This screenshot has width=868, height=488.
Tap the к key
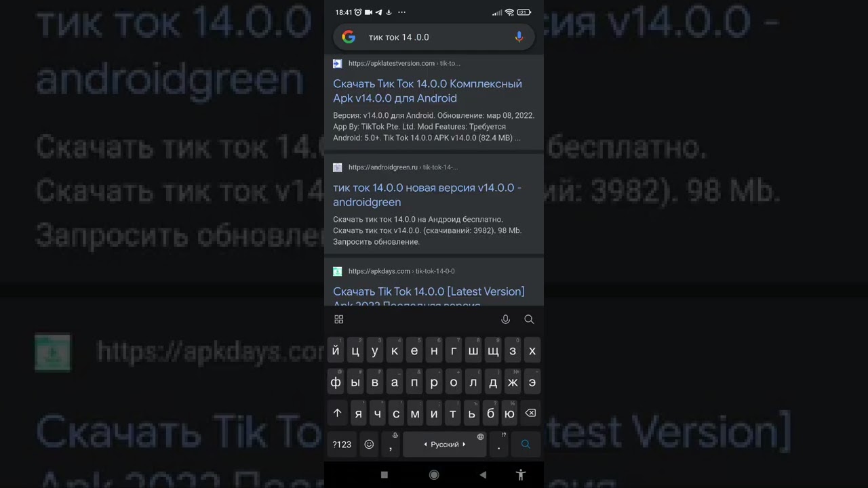point(395,351)
